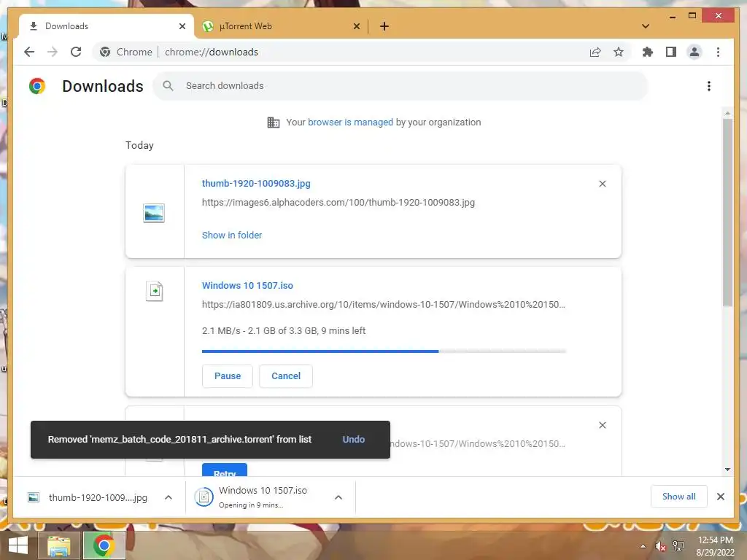
Task: Click the search magnifier icon
Action: click(x=168, y=86)
